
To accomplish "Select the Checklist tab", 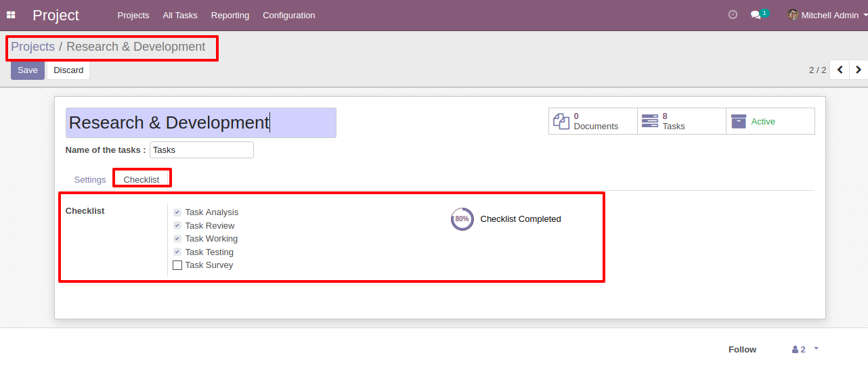I will tap(142, 179).
